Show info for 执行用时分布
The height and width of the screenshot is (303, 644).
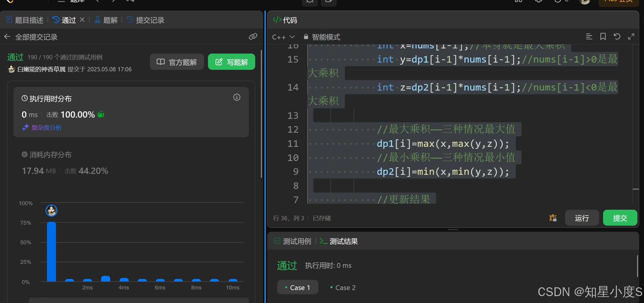[237, 97]
